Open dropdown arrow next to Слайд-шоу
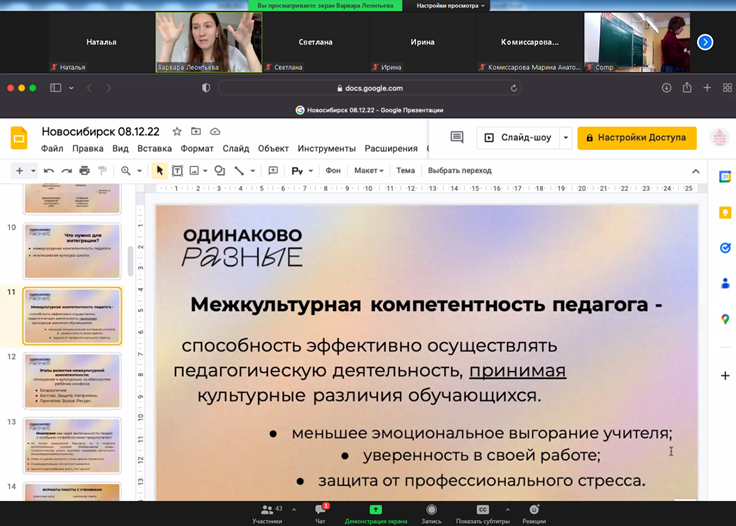 566,137
